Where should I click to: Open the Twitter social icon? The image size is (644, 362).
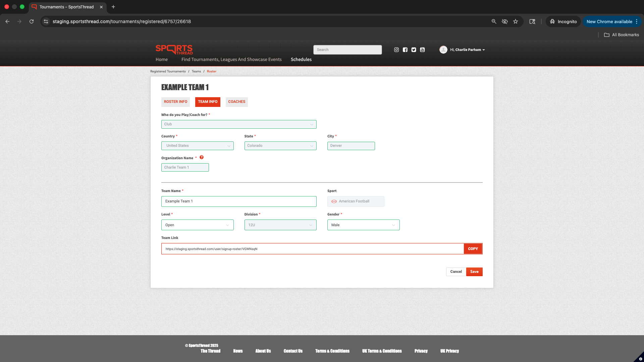(x=414, y=50)
